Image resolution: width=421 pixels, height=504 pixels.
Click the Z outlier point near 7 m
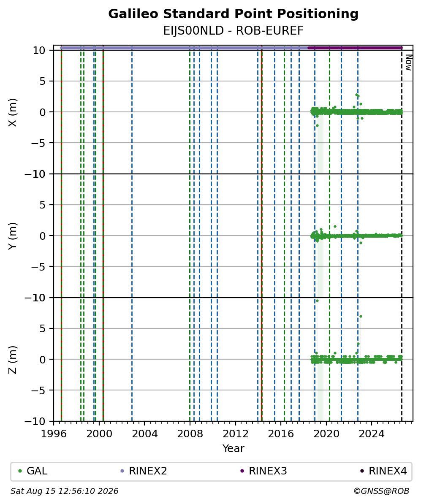(x=361, y=316)
